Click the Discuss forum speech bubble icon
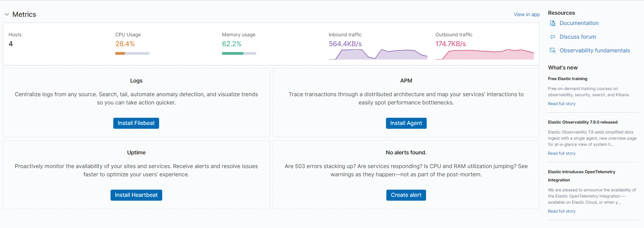The width and height of the screenshot is (644, 228). [x=552, y=37]
